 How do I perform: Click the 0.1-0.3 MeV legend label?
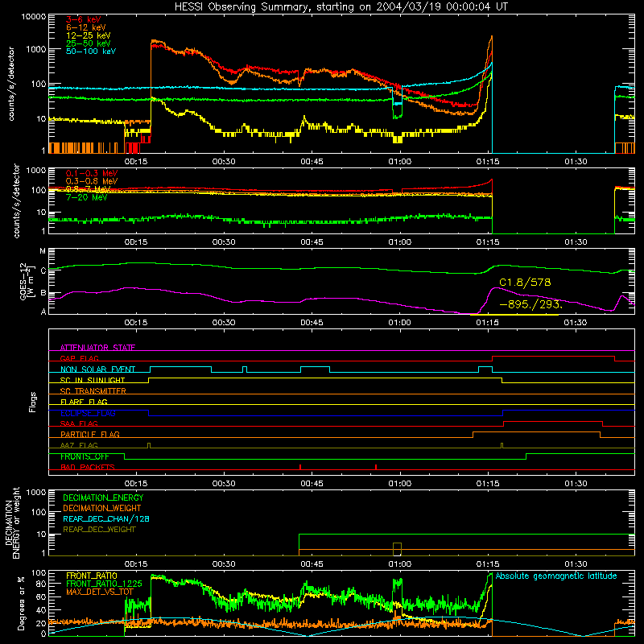coord(92,173)
